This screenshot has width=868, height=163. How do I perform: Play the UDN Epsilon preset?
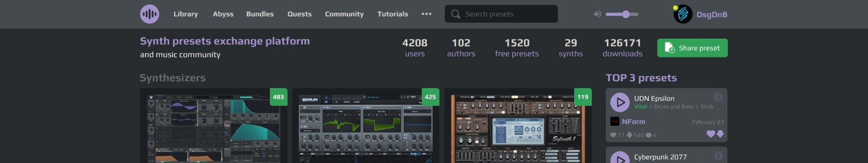pos(620,102)
